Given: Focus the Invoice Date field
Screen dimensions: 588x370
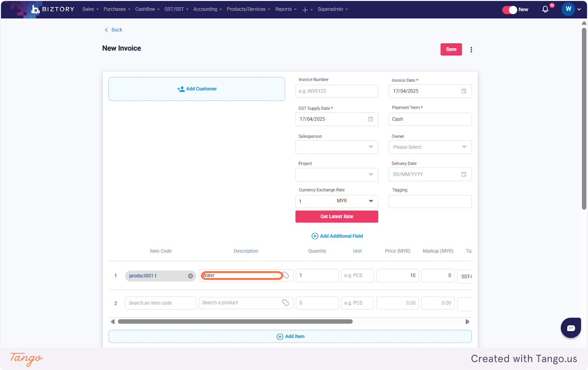Looking at the screenshot, I should pos(430,91).
